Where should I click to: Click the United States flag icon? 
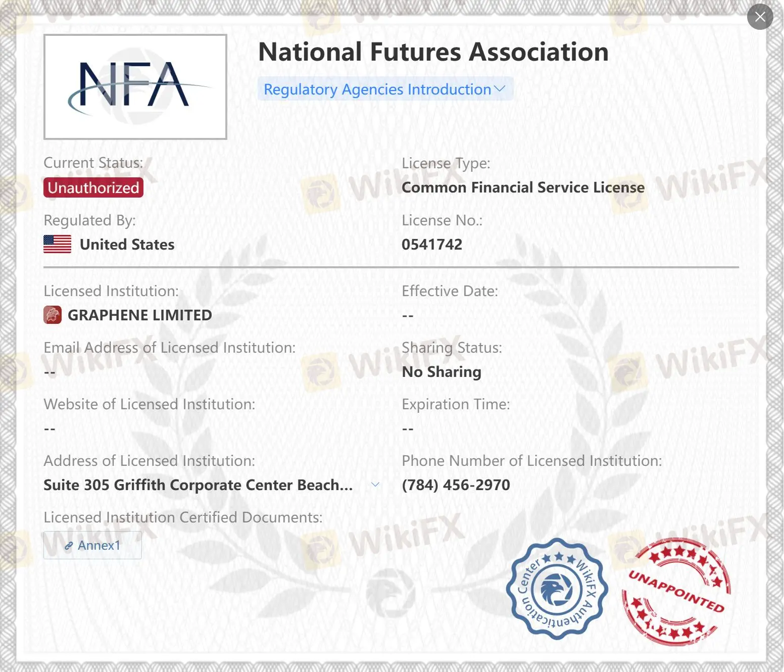(x=57, y=244)
